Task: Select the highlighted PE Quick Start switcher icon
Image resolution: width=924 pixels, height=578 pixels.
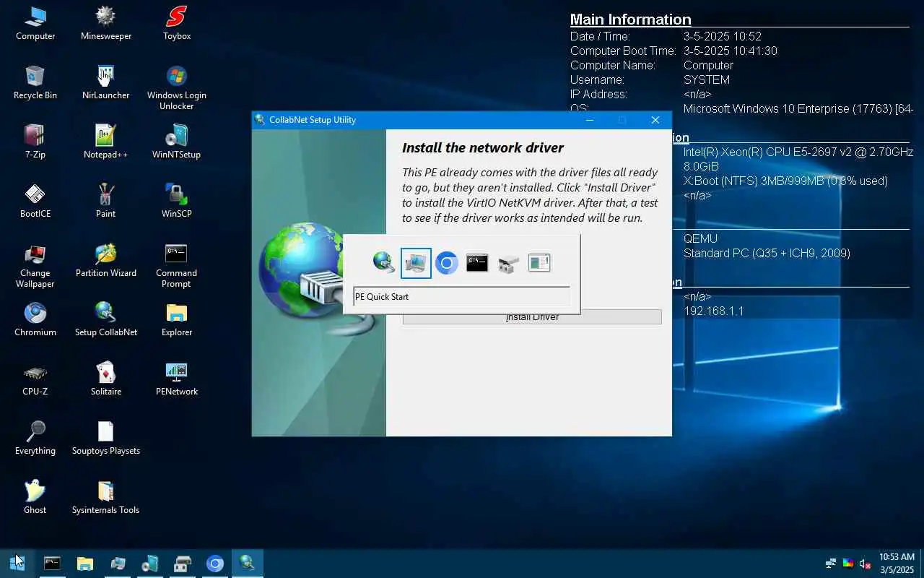Action: click(x=416, y=263)
